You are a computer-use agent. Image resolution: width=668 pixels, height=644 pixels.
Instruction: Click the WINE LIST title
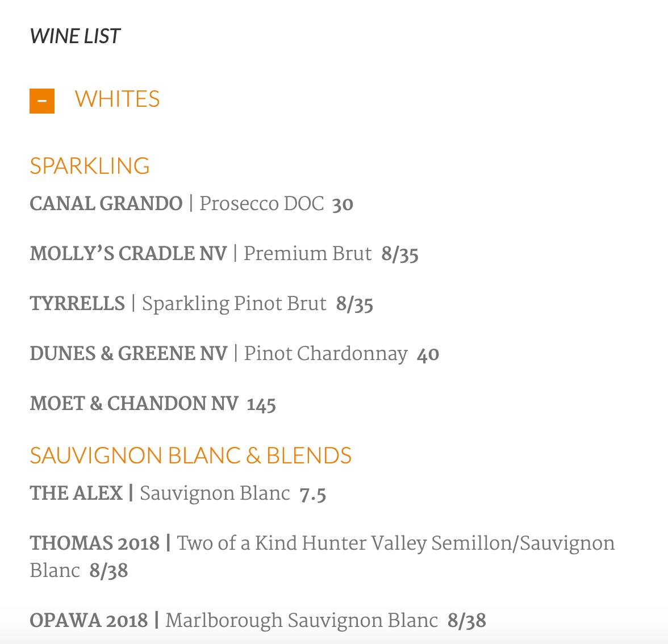coord(75,36)
